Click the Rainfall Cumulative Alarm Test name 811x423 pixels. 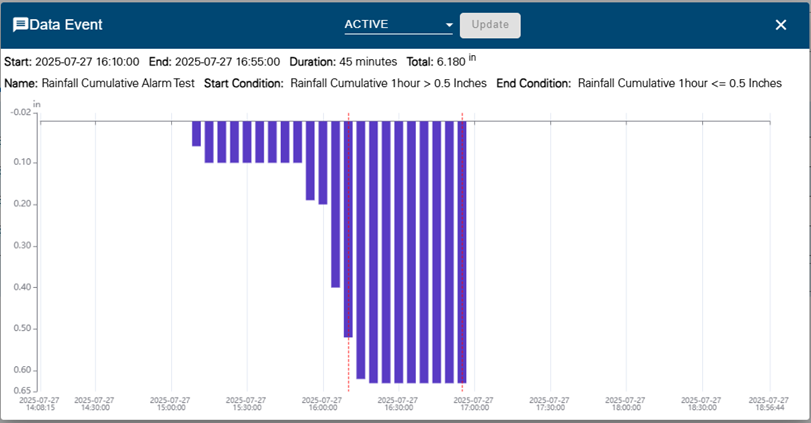[x=114, y=84]
